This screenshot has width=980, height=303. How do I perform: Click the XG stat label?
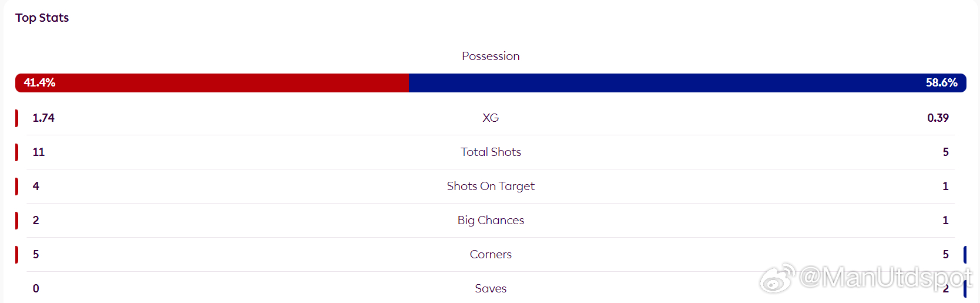pyautogui.click(x=491, y=118)
